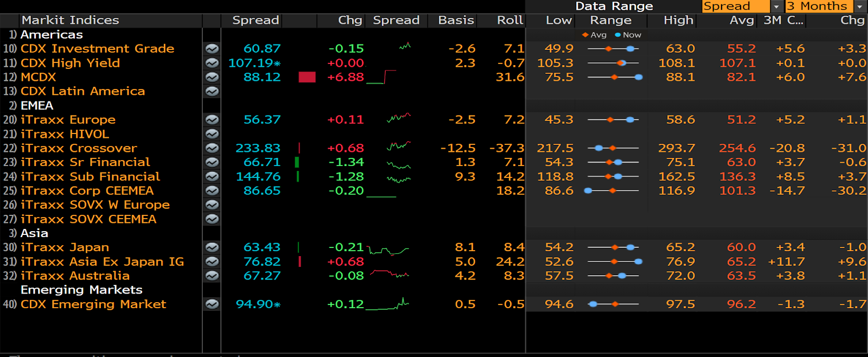The width and height of the screenshot is (868, 357).
Task: Click spread value 233.83
Action: point(258,148)
